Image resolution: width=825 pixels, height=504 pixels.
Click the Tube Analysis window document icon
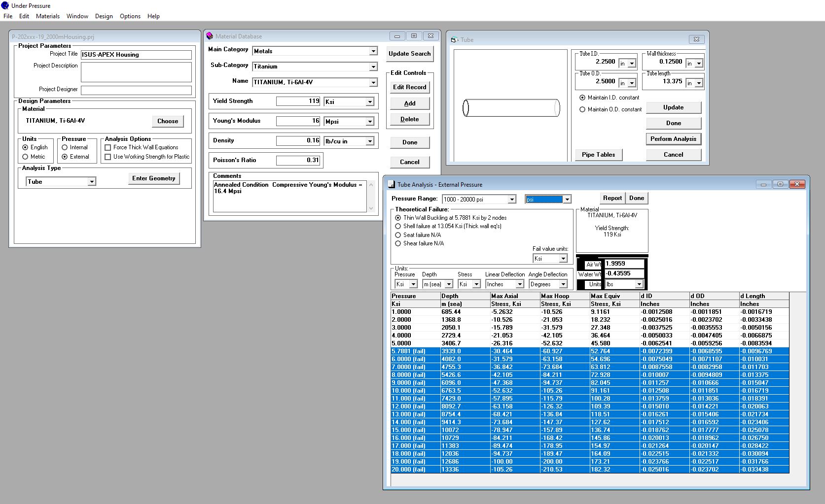391,184
